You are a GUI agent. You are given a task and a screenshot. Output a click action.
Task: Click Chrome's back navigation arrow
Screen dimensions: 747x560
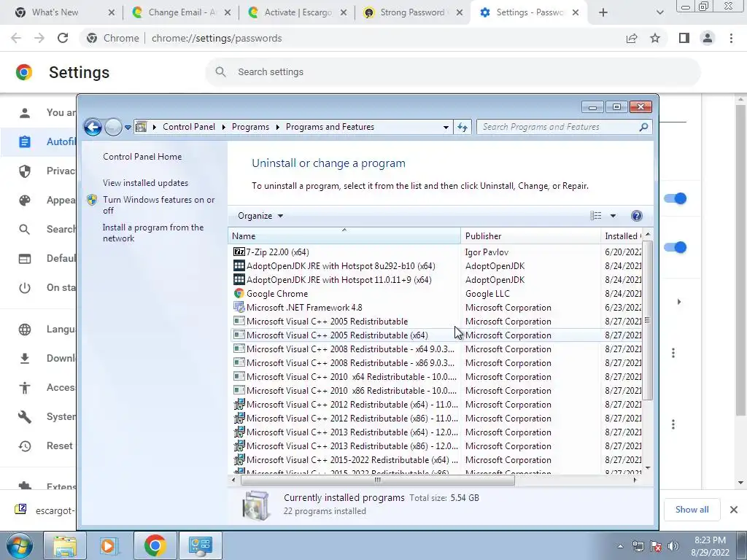[x=16, y=38]
